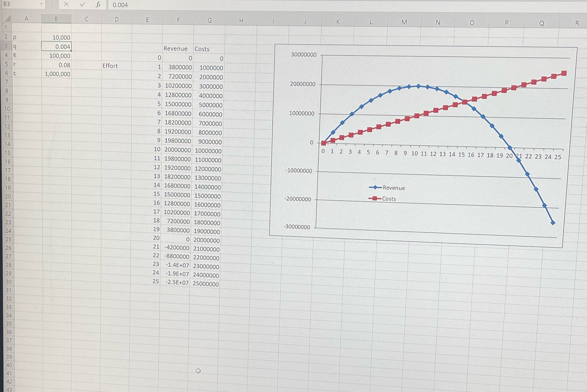Image resolution: width=587 pixels, height=392 pixels.
Task: Click the Enter checkmark formula icon
Action: point(82,4)
